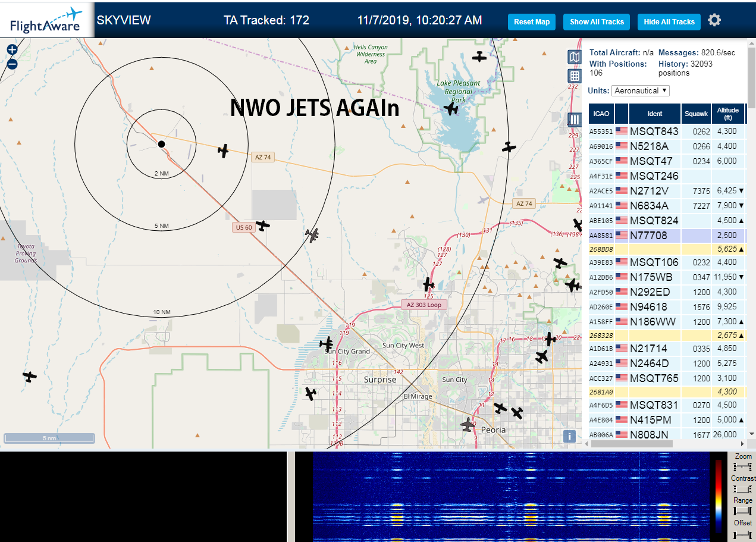756x542 pixels.
Task: Select the gray aircraft icon near Peoria
Action: pos(468,425)
